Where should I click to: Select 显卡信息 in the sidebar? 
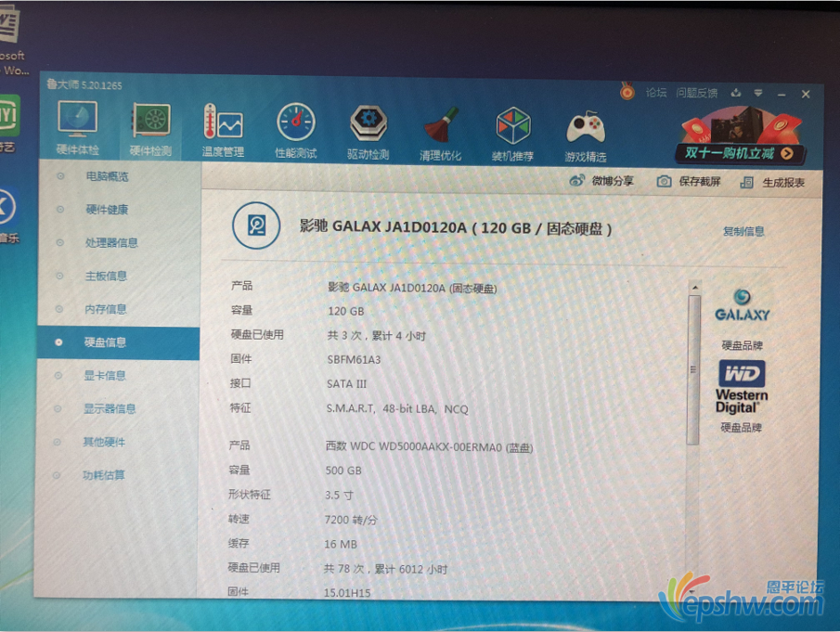pyautogui.click(x=105, y=376)
